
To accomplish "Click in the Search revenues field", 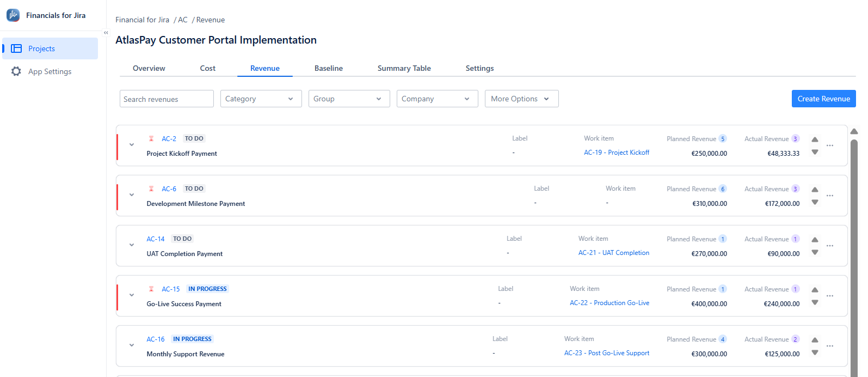I will tap(167, 99).
